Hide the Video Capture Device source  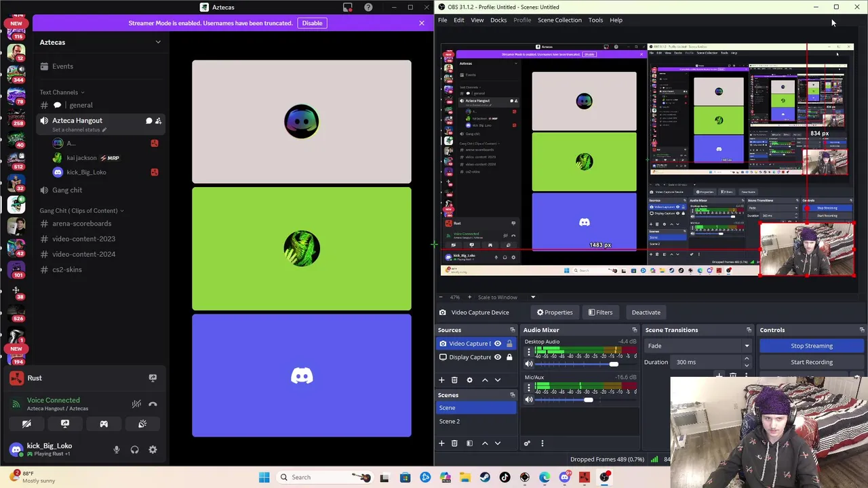(497, 344)
